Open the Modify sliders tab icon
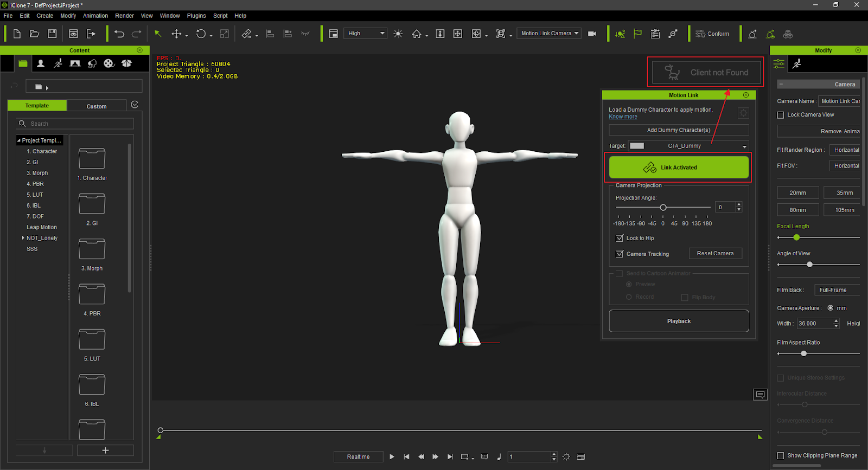Image resolution: width=868 pixels, height=470 pixels. (779, 64)
